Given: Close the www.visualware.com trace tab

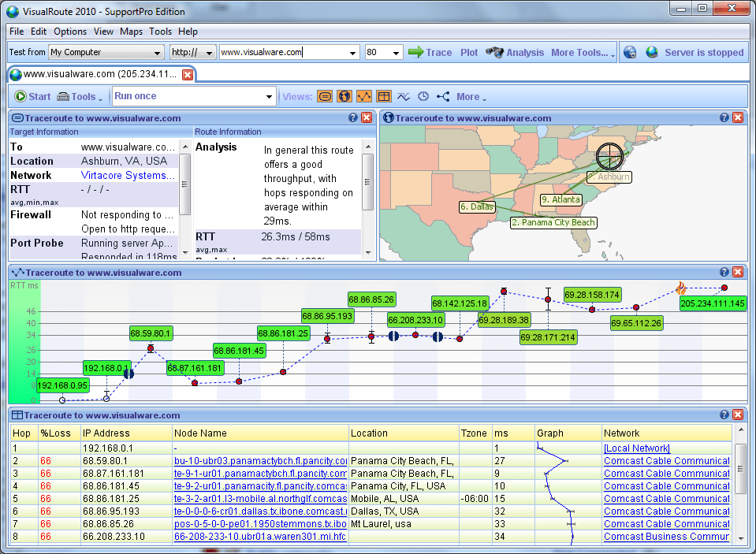Looking at the screenshot, I should click(x=188, y=74).
